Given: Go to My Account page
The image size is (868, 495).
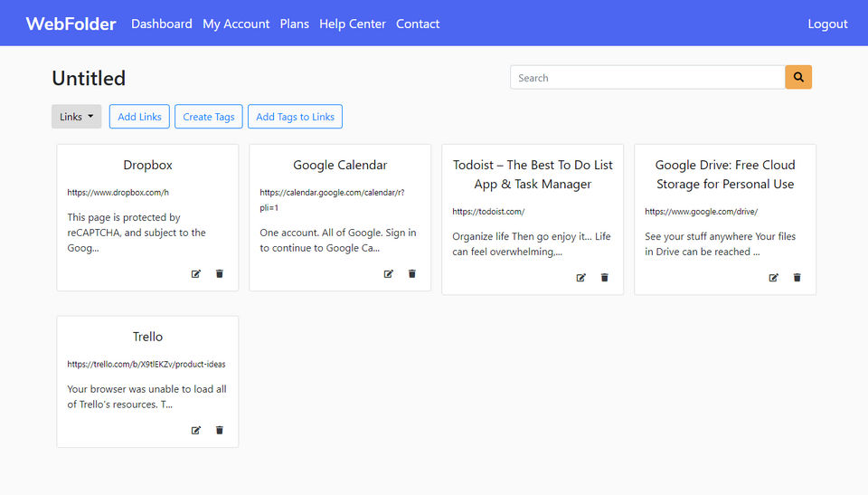Looking at the screenshot, I should (236, 24).
